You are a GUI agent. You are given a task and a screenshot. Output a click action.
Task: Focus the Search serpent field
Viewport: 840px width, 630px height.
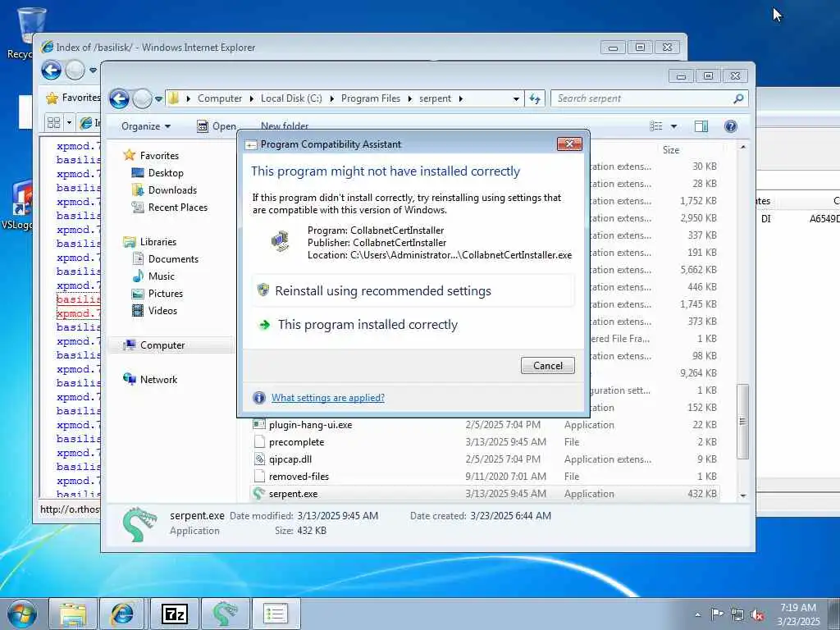[643, 98]
